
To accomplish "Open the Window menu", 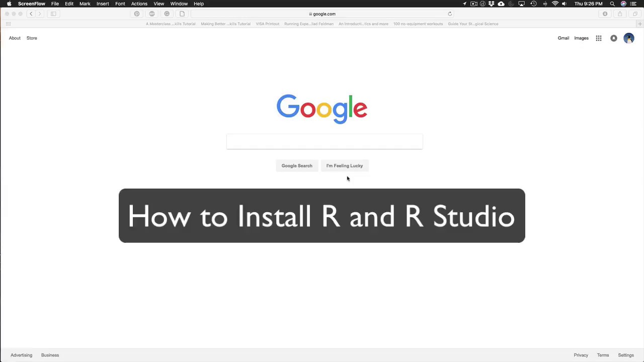I will coord(179,4).
